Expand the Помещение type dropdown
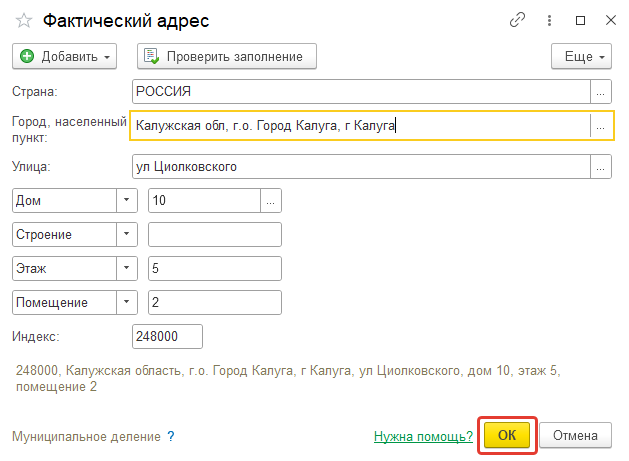This screenshot has width=629, height=461. point(126,302)
